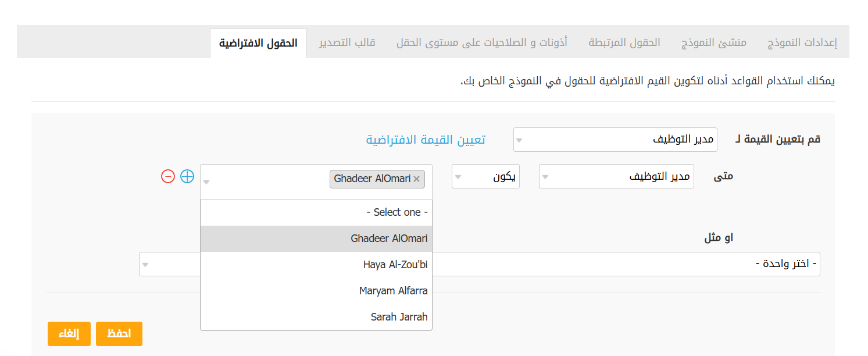Expand the متى field dropdown
Image resolution: width=868 pixels, height=356 pixels.
pos(616,176)
